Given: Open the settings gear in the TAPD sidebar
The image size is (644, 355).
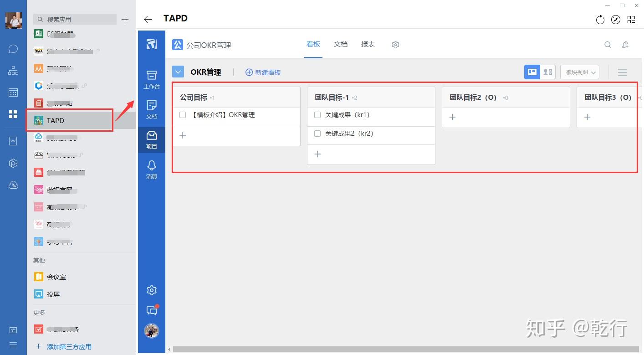Looking at the screenshot, I should point(151,290).
